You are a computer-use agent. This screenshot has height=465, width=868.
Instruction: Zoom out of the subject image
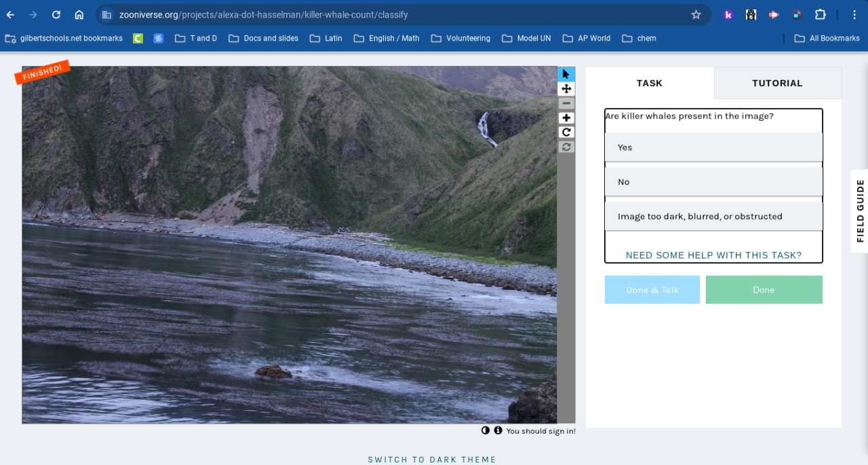pos(566,103)
